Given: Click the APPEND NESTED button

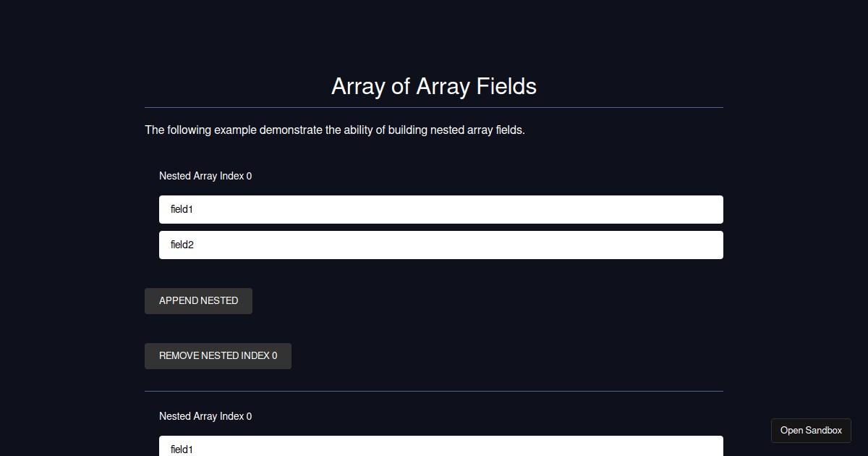Looking at the screenshot, I should click(198, 301).
